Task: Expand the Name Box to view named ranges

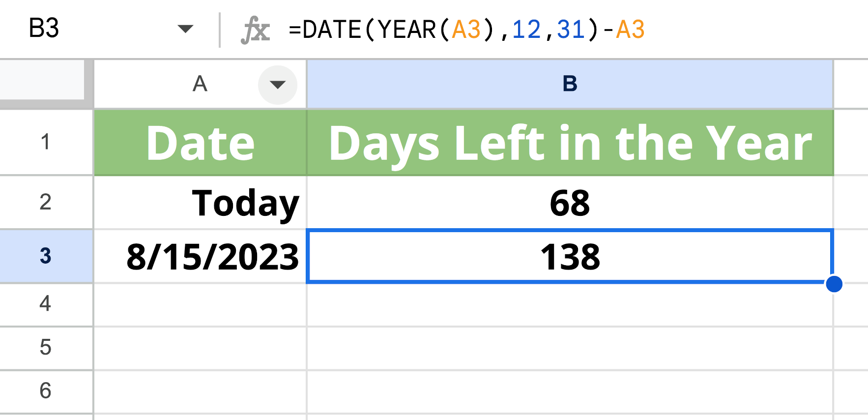Action: click(185, 30)
